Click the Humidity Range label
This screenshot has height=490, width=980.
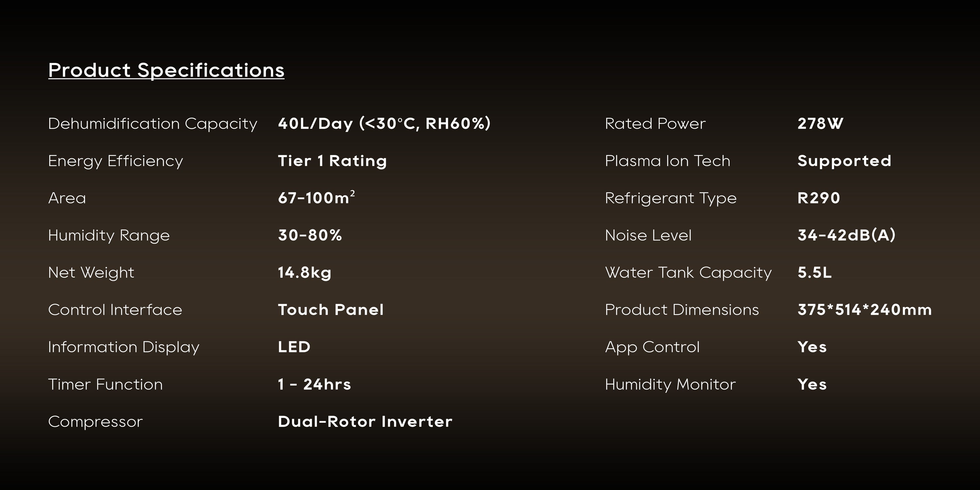[x=109, y=236]
